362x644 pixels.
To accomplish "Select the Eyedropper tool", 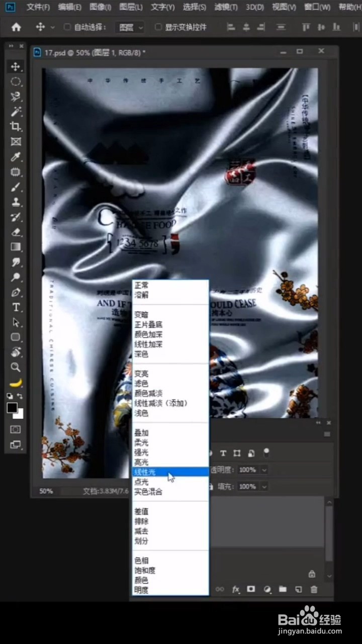I will coord(16,156).
